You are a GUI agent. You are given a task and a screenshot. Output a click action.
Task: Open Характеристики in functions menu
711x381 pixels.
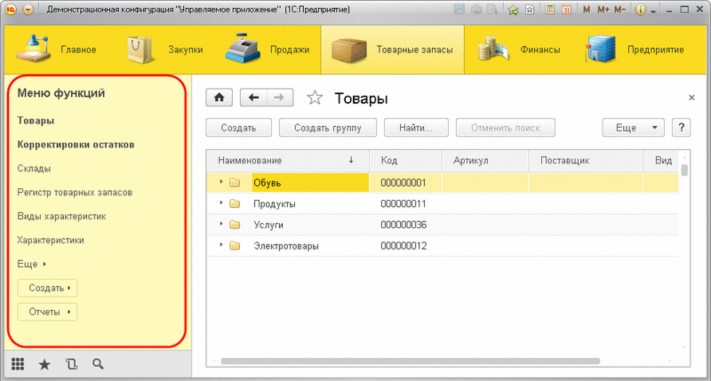[50, 240]
